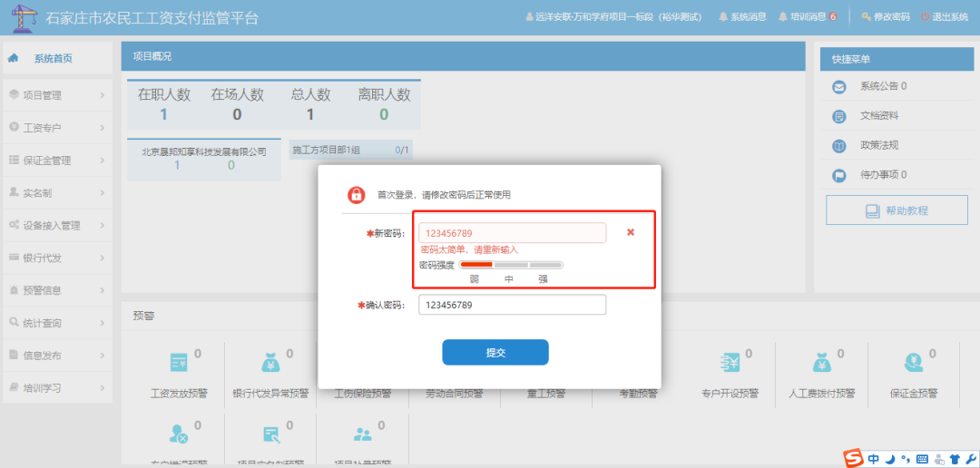This screenshot has height=468, width=980.
Task: Expand 工资专户 menu chevron
Action: [x=102, y=128]
